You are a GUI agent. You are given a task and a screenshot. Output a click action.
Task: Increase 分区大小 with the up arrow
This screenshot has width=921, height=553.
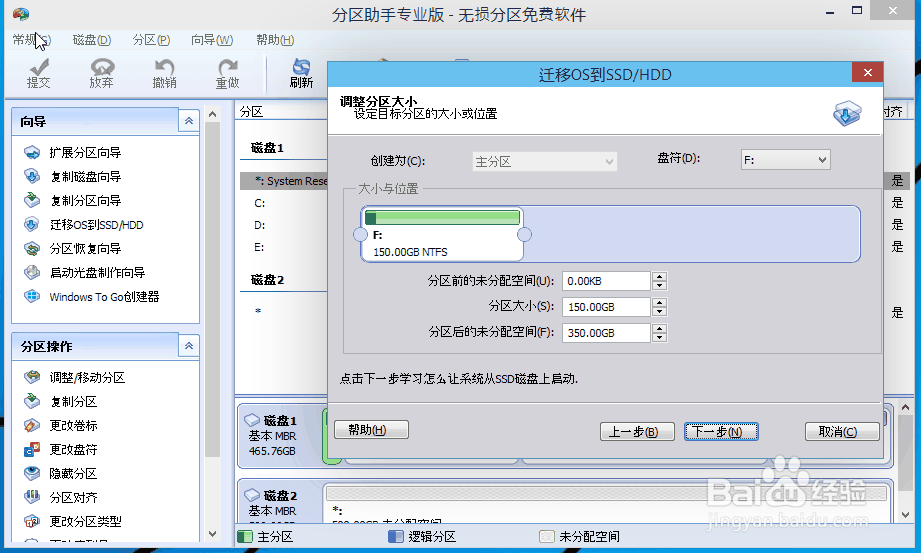pos(660,303)
